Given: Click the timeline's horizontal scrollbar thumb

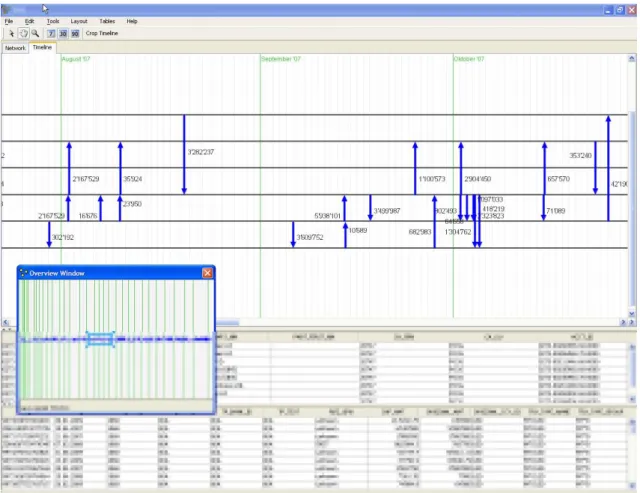Looking at the screenshot, I should click(x=227, y=323).
